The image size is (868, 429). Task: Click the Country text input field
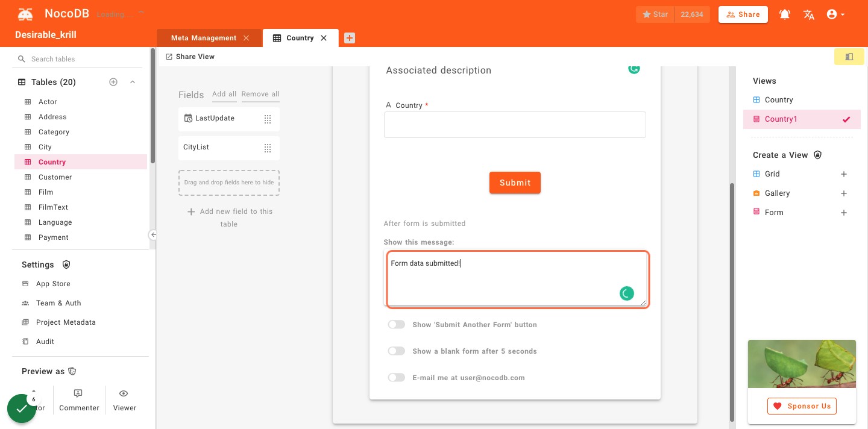click(x=515, y=125)
